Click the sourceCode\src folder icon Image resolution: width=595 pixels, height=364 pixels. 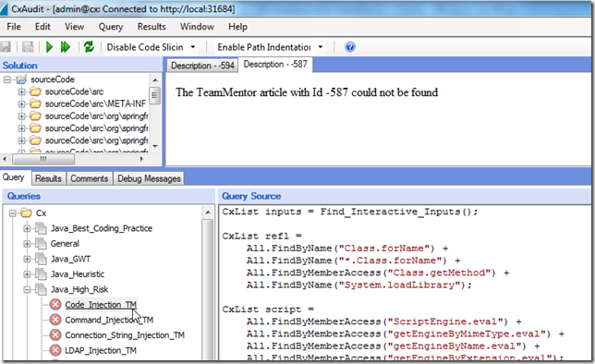(36, 91)
